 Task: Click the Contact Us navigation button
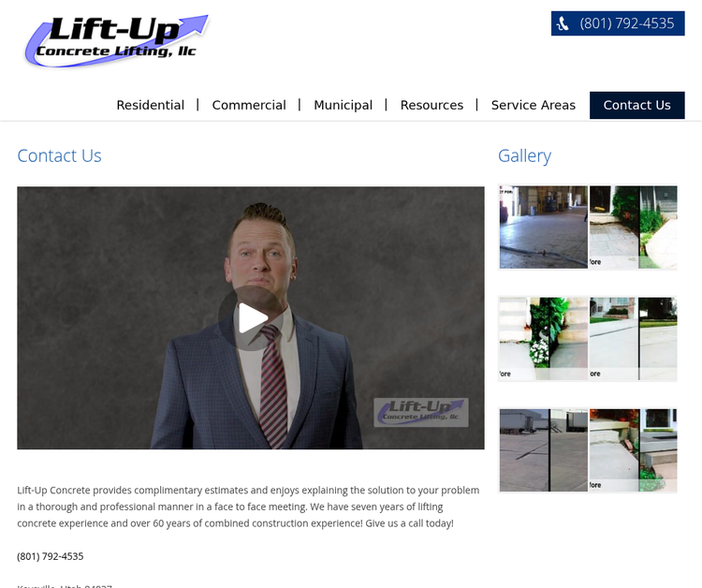tap(637, 105)
